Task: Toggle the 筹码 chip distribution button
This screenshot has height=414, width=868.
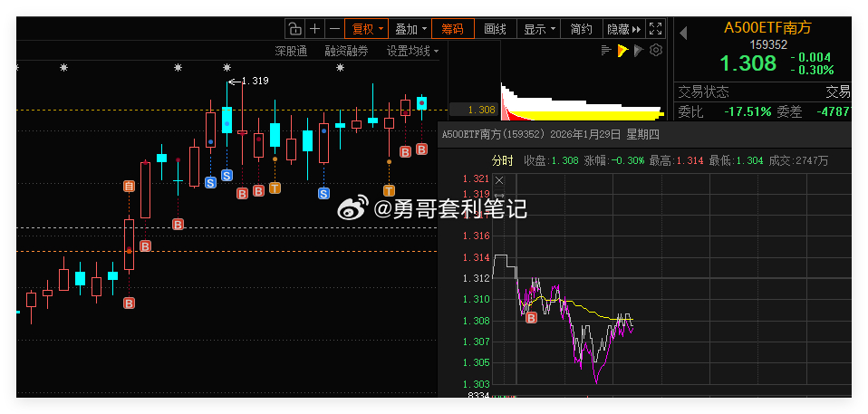Action: tap(452, 29)
